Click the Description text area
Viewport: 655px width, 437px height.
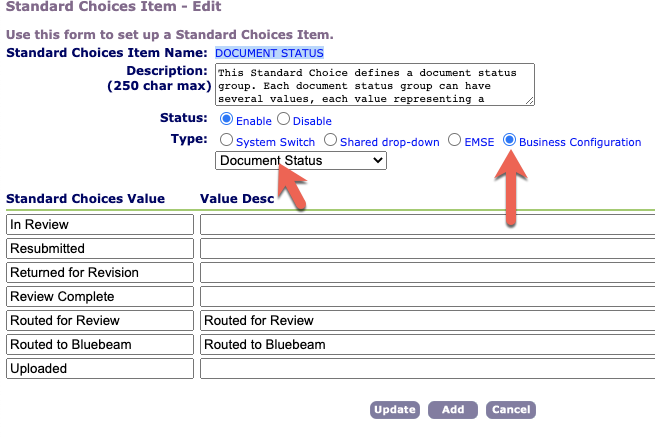click(375, 85)
